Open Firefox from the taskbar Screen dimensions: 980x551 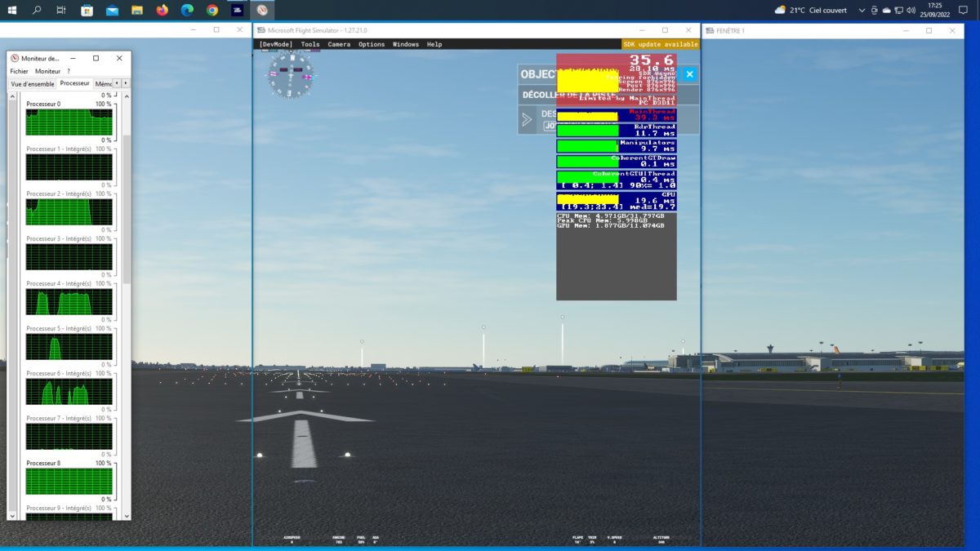coord(162,10)
